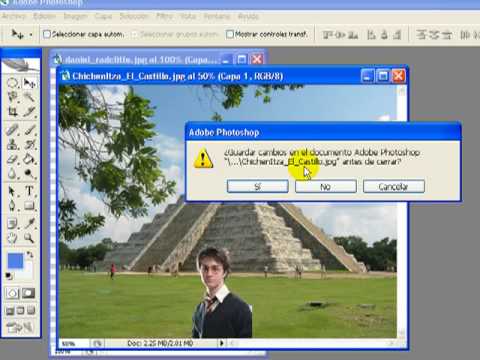Image resolution: width=480 pixels, height=360 pixels.
Task: Open the Imagen menu
Action: point(75,16)
